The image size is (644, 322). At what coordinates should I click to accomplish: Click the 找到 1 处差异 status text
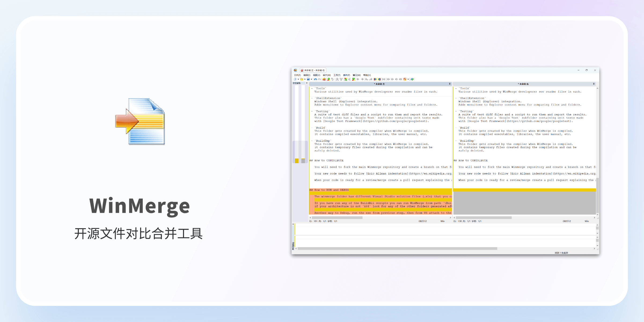tap(561, 253)
